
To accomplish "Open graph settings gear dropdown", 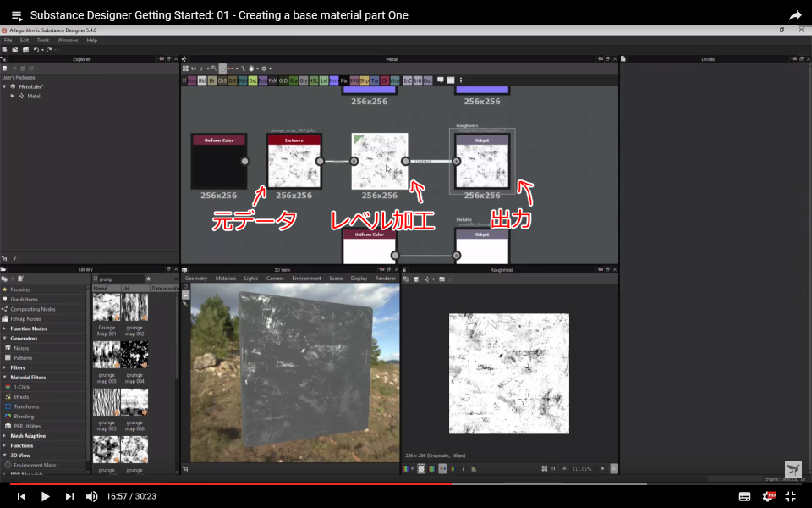I will click(x=265, y=69).
